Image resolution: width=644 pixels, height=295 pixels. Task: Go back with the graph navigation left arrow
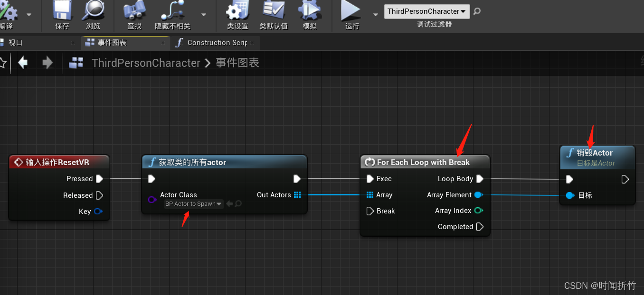point(23,63)
